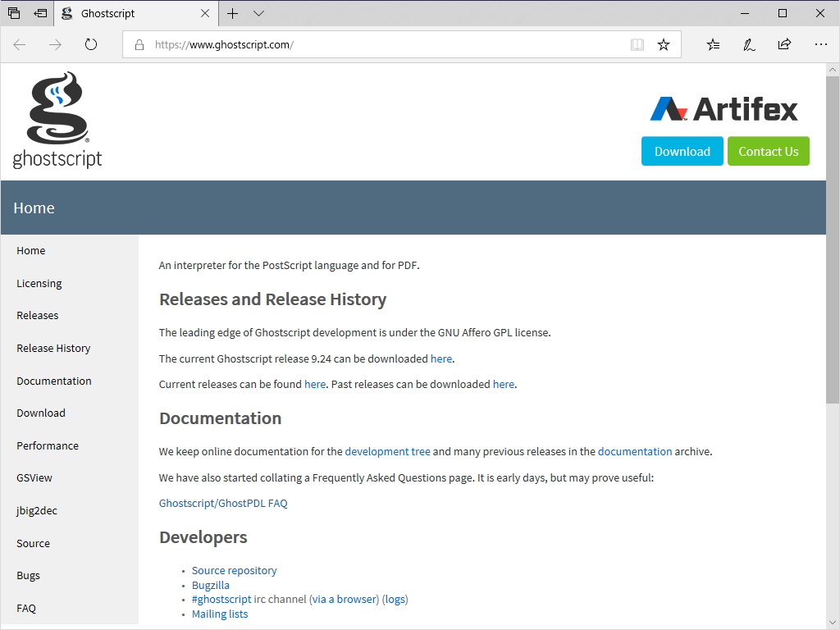840x630 pixels.
Task: Open Download in sidebar menu
Action: click(41, 413)
